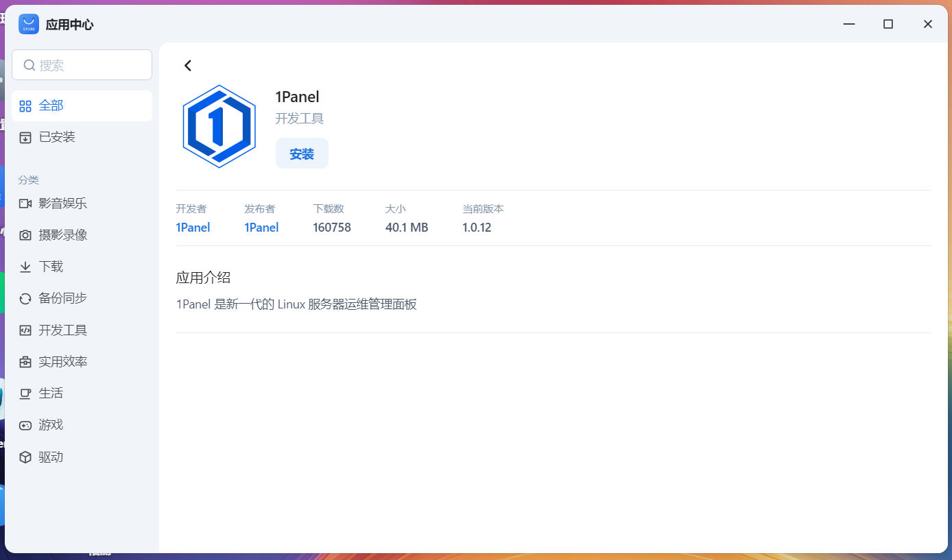Image resolution: width=952 pixels, height=560 pixels.
Task: Open the 开发工具 sidebar category label
Action: (63, 330)
